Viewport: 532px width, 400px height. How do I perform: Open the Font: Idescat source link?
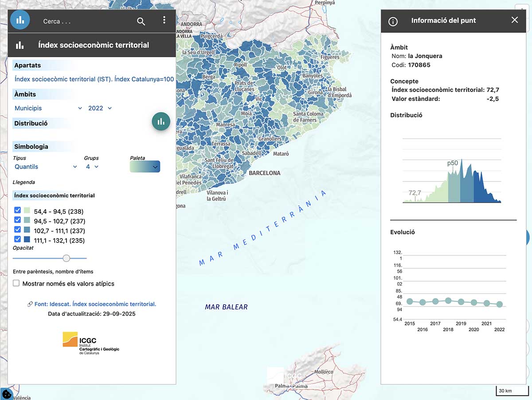(95, 304)
